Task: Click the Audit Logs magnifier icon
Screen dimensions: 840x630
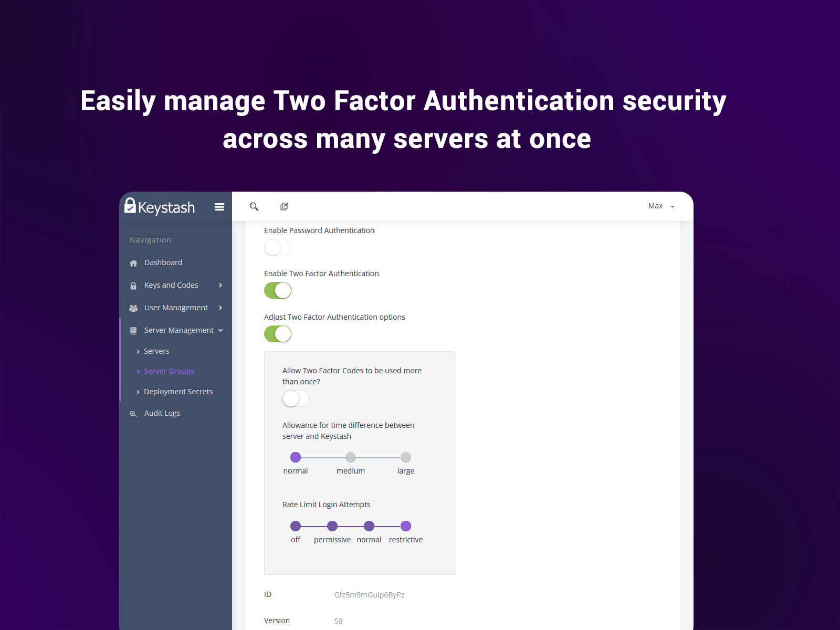Action: (x=133, y=413)
